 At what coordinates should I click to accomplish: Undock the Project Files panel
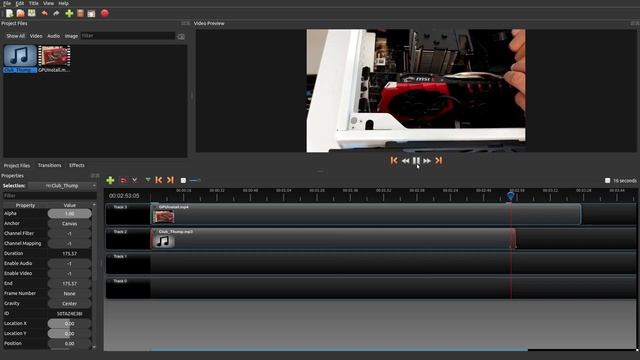tap(183, 24)
